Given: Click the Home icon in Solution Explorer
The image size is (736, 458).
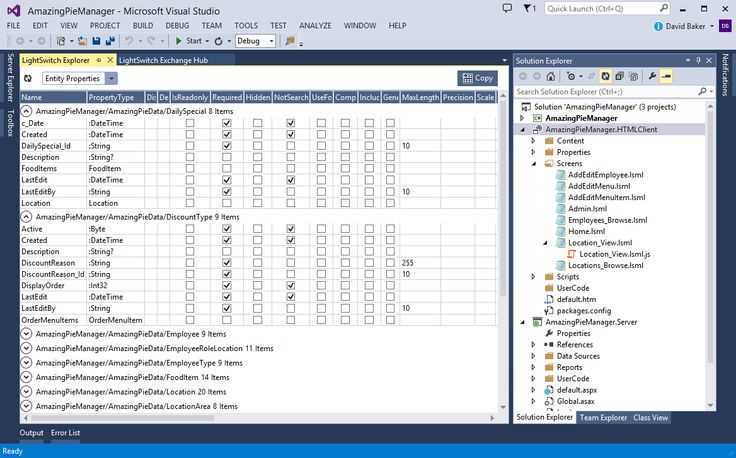Looking at the screenshot, I should click(x=551, y=76).
